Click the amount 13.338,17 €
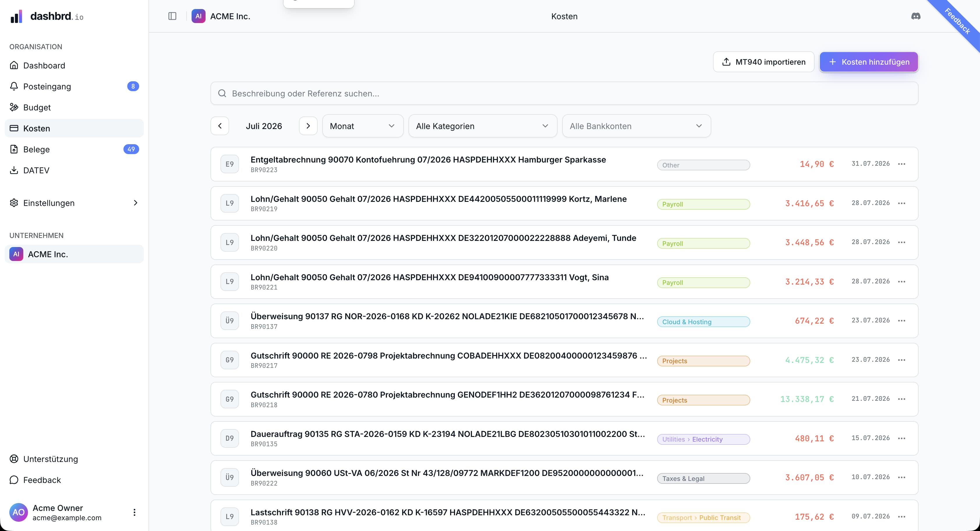 pos(807,399)
